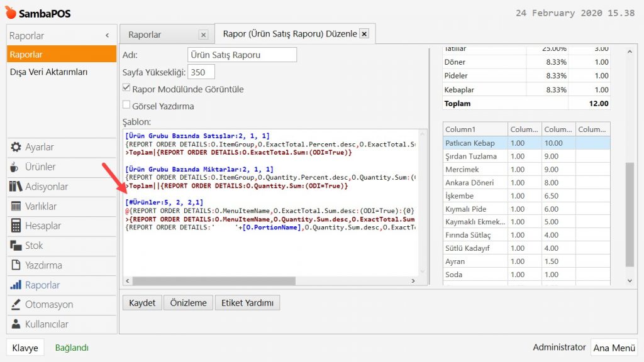Image resolution: width=644 pixels, height=362 pixels.
Task: Click the Hesaplar calculator icon
Action: point(16,226)
